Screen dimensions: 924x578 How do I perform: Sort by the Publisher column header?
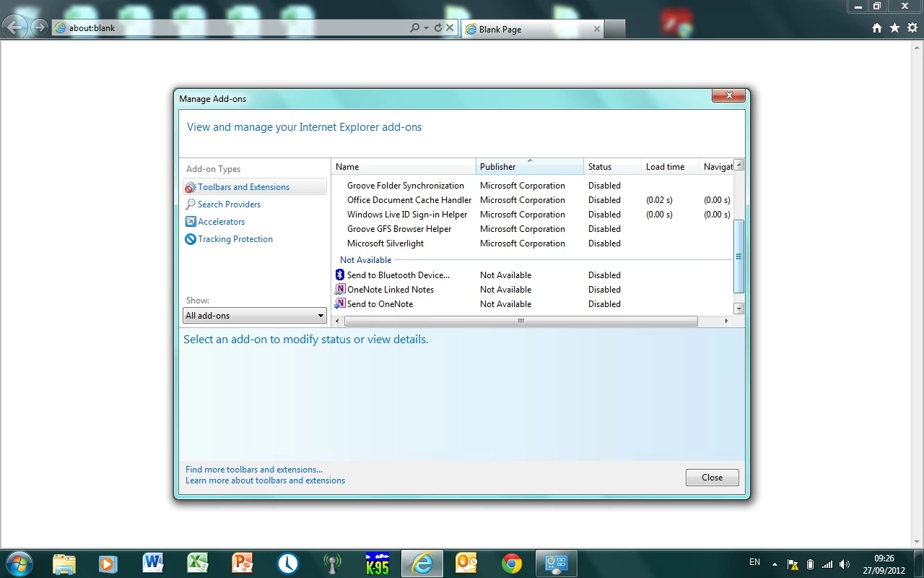530,166
